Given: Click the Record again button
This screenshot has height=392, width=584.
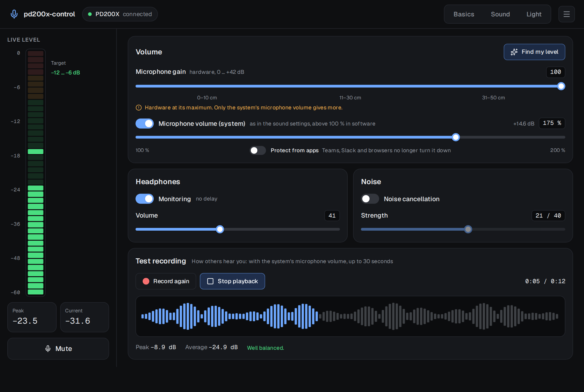Looking at the screenshot, I should (166, 281).
